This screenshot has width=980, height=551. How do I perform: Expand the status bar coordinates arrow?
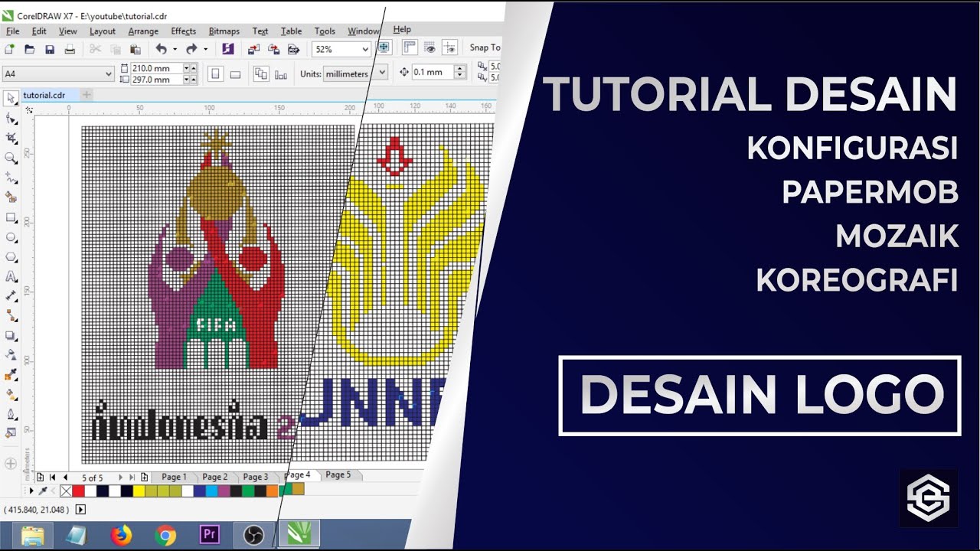coord(80,509)
